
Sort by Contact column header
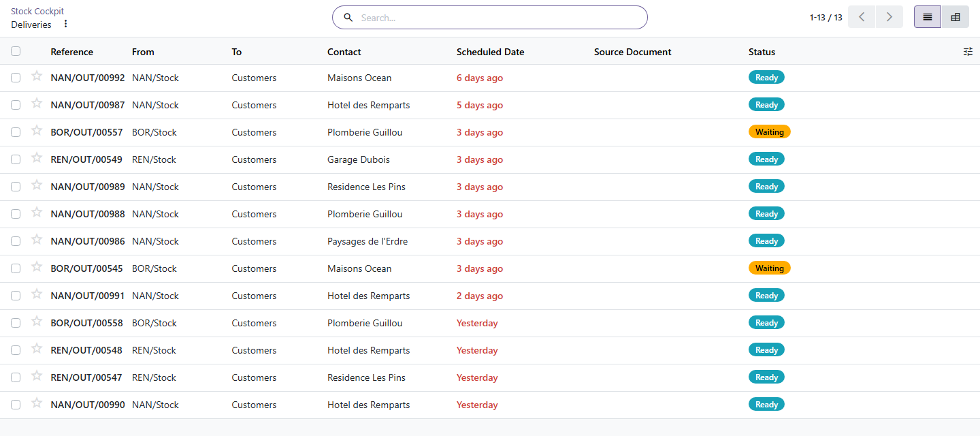click(x=344, y=52)
